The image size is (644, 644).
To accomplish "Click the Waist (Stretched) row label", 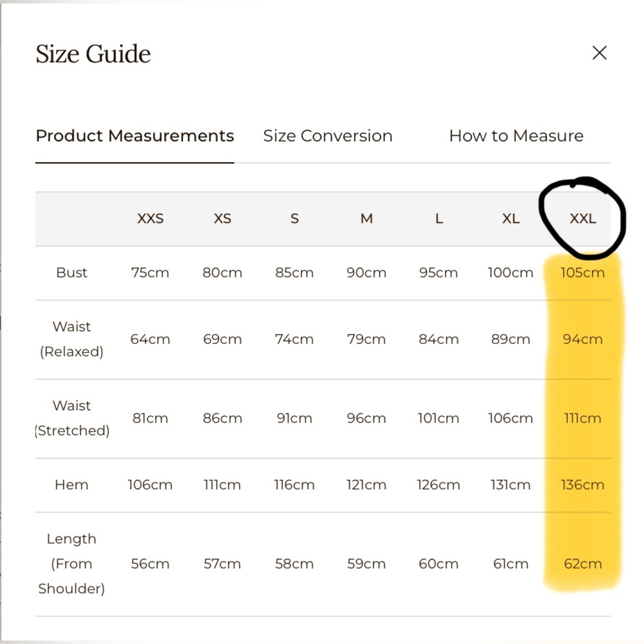I will 71,418.
